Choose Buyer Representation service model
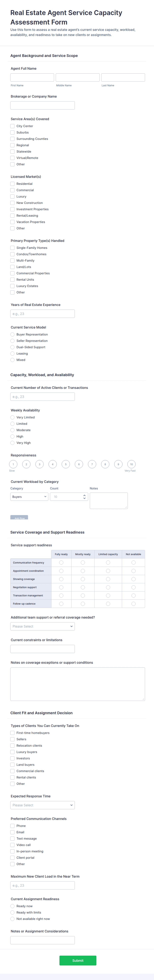The image size is (154, 980). click(13, 334)
